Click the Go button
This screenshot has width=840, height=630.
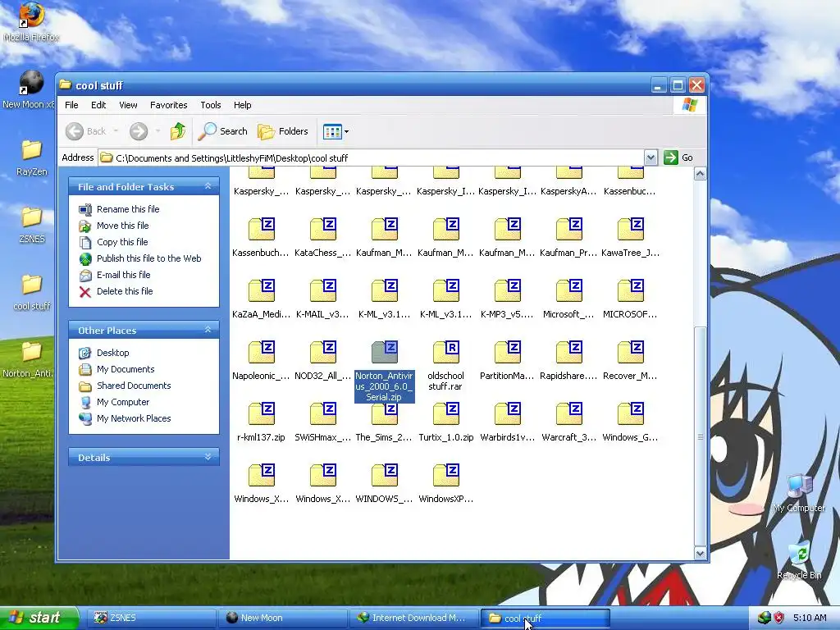pyautogui.click(x=678, y=157)
